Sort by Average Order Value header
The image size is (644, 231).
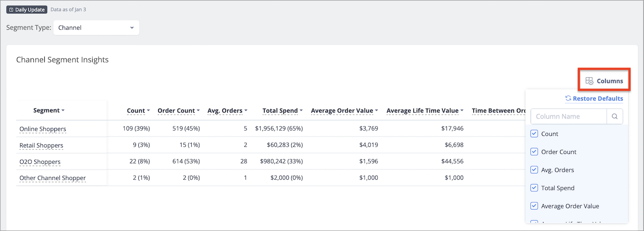point(345,110)
